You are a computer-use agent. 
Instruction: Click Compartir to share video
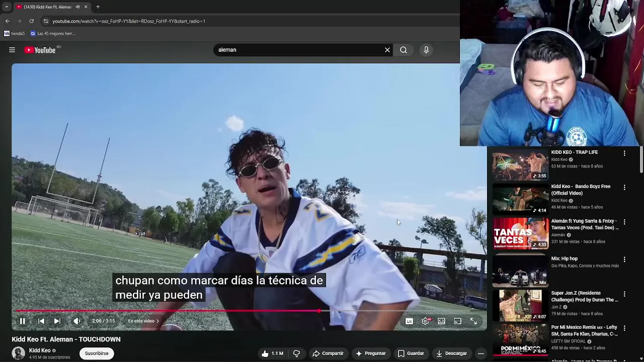coord(328,353)
